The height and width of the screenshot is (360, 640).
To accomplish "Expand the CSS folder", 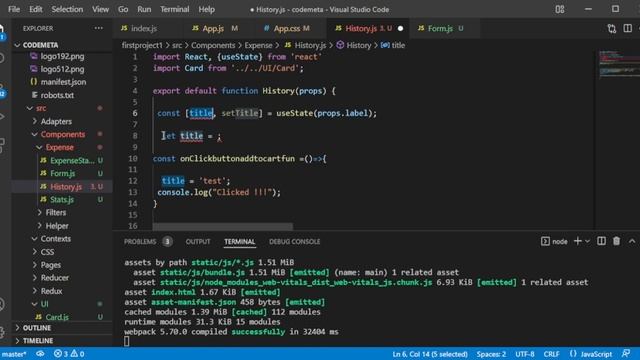I will 35,252.
